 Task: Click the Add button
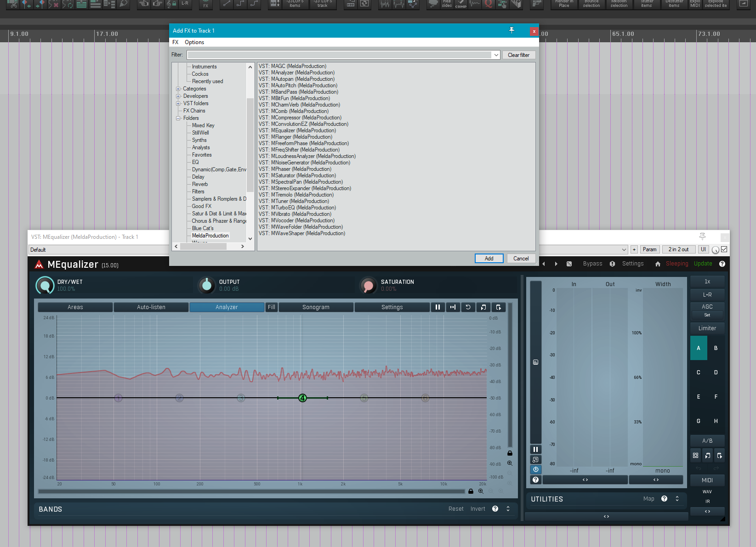(x=489, y=259)
